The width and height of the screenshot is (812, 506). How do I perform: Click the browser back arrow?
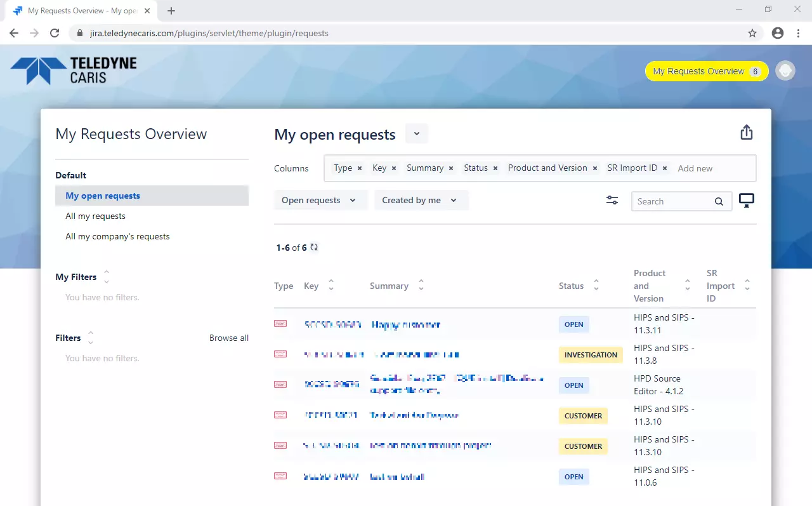click(x=14, y=32)
